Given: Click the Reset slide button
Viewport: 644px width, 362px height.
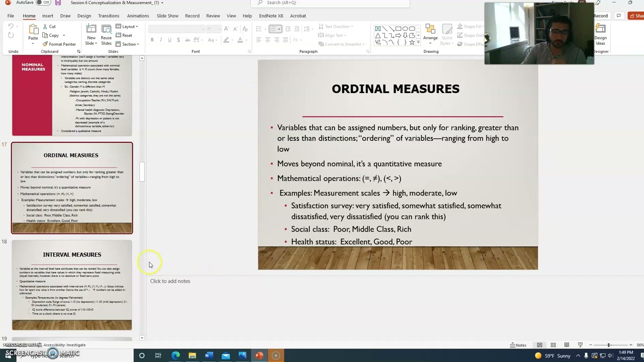Looking at the screenshot, I should [x=124, y=35].
